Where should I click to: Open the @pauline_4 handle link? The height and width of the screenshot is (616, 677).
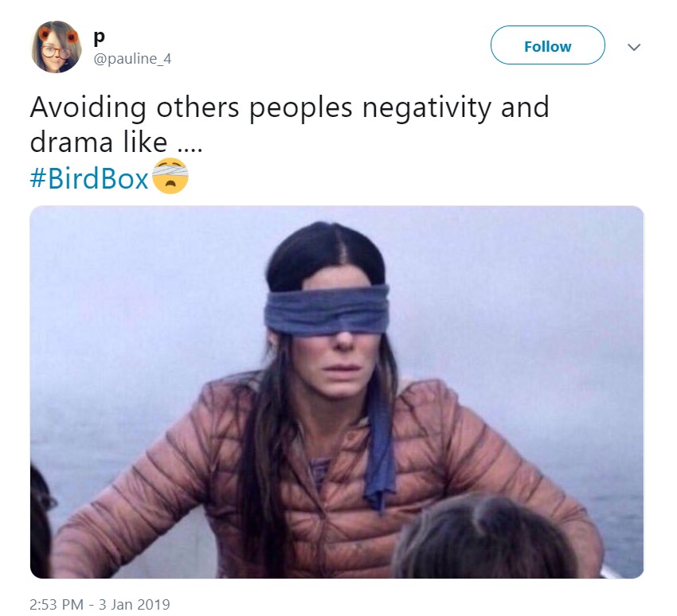tap(132, 58)
